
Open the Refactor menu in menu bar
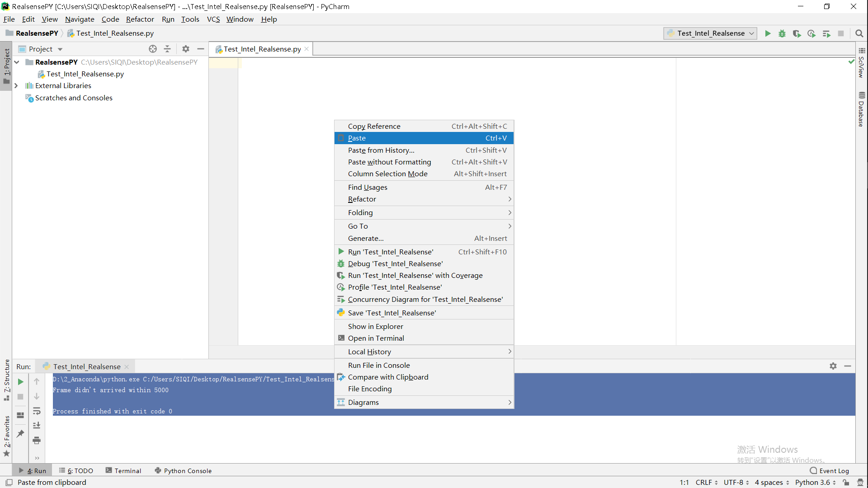pyautogui.click(x=140, y=19)
